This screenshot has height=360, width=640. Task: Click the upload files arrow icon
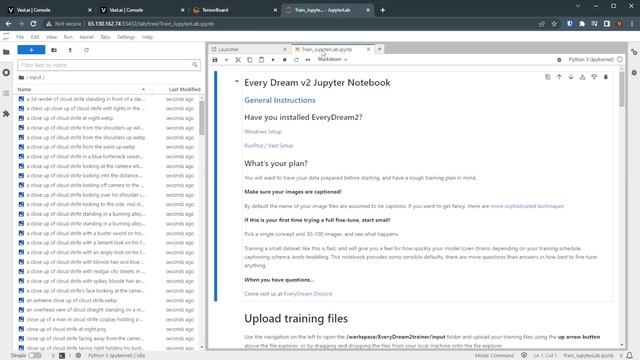point(70,50)
